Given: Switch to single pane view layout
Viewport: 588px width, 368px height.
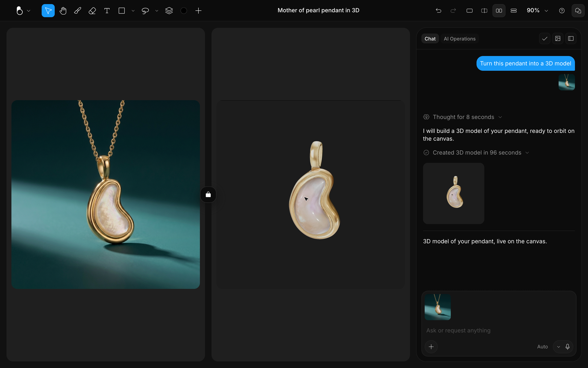Looking at the screenshot, I should pos(469,10).
